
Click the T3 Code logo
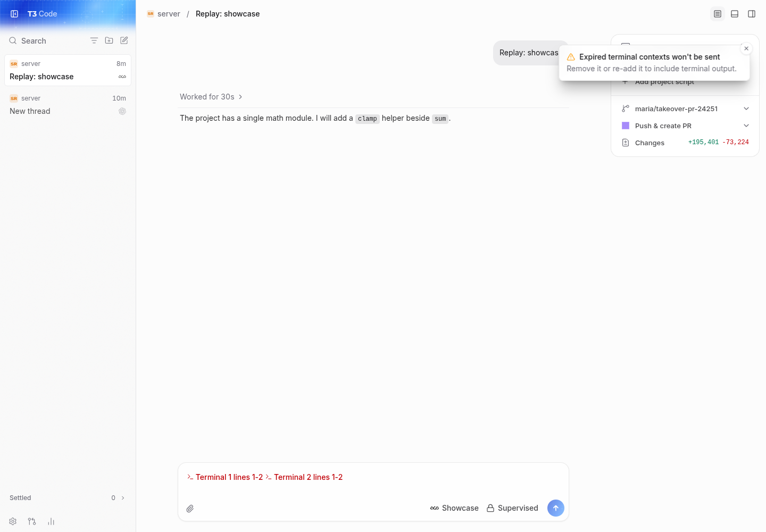(42, 14)
